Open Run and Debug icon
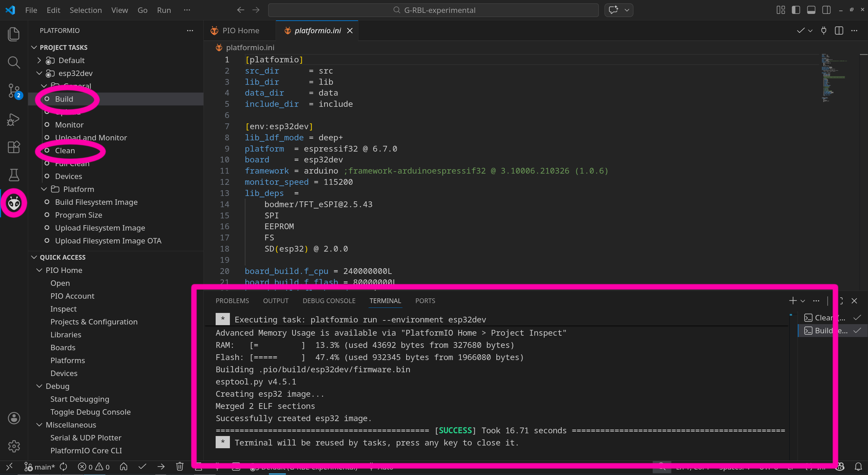868x475 pixels. tap(14, 119)
